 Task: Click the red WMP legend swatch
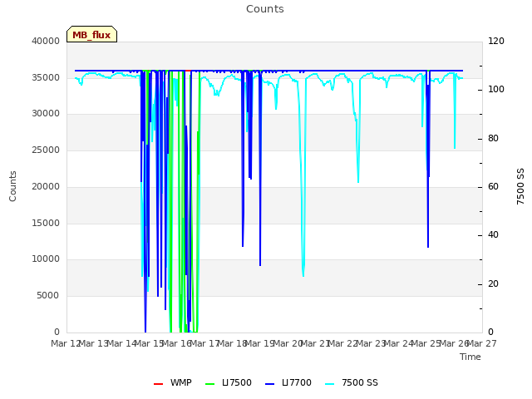coord(158,384)
